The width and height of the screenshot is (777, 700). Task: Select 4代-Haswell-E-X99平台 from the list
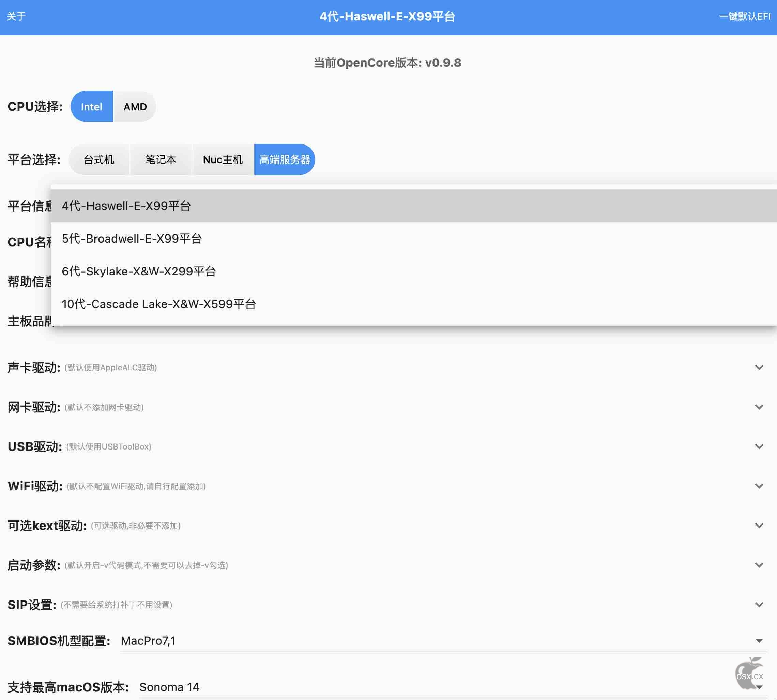point(414,206)
